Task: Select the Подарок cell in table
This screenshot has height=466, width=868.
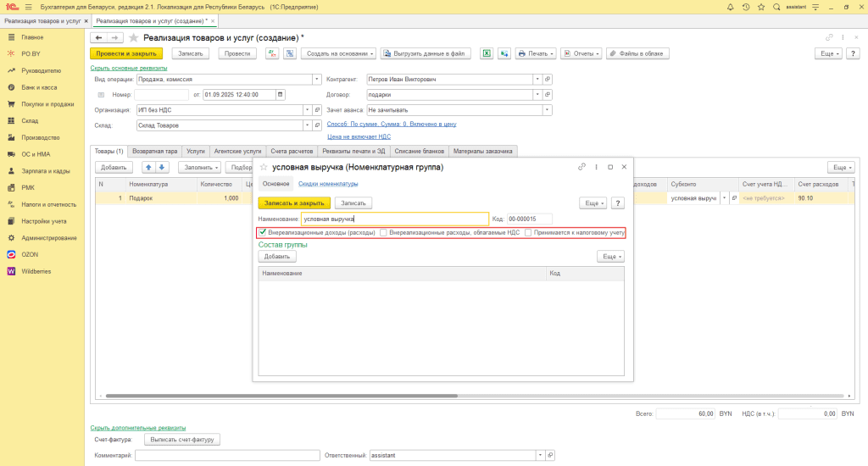Action: pyautogui.click(x=161, y=198)
